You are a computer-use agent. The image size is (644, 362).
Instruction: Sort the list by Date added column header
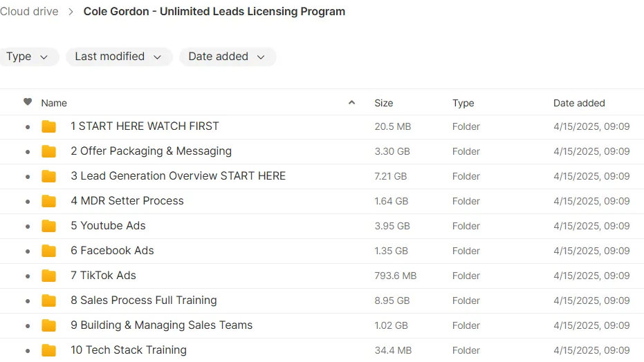pyautogui.click(x=579, y=103)
